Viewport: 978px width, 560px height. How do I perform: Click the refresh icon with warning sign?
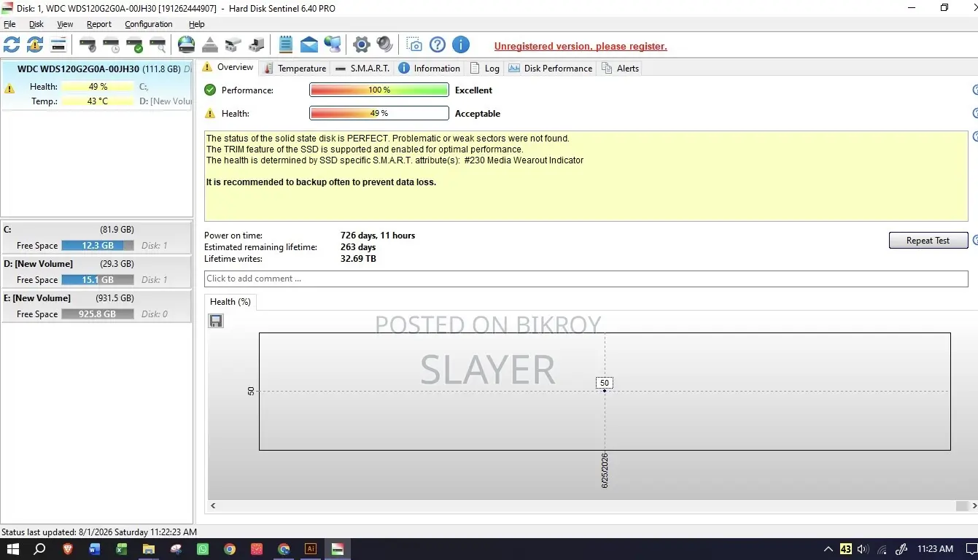[35, 45]
